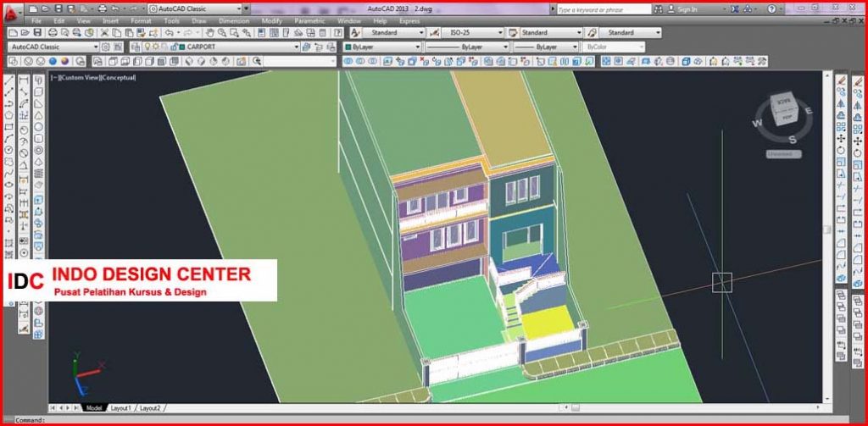868x426 pixels.
Task: Click the search keyword input field
Action: tap(604, 9)
